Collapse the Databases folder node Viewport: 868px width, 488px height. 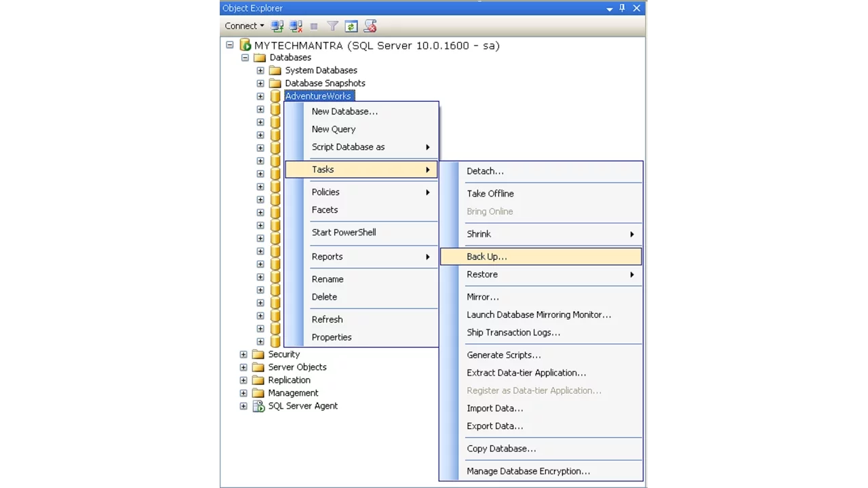(x=245, y=58)
